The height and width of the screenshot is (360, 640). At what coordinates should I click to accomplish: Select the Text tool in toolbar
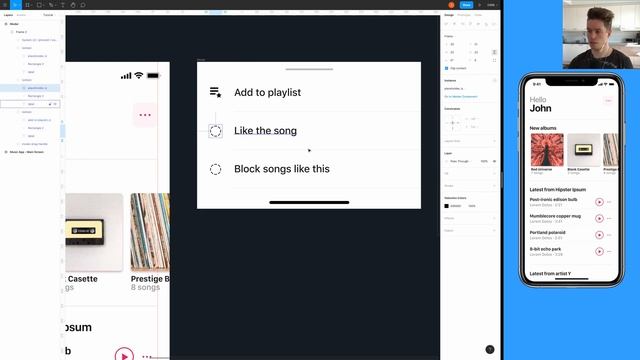pos(62,5)
